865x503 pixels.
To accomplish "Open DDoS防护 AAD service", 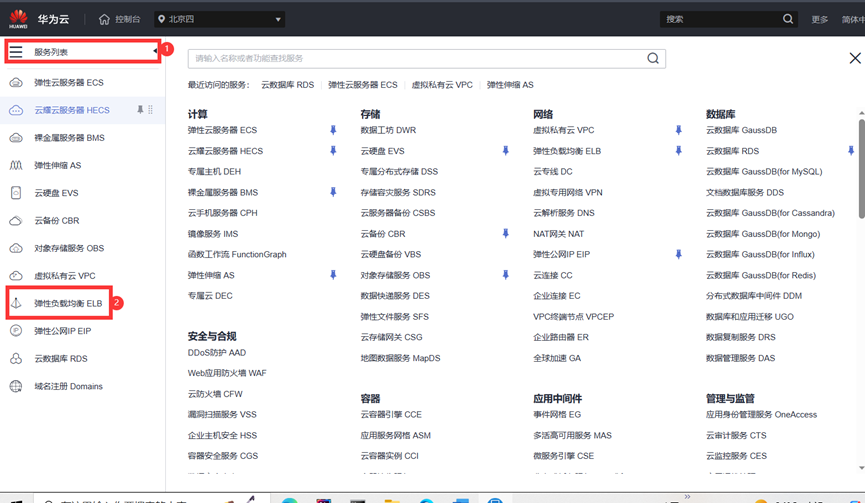I will coord(217,352).
